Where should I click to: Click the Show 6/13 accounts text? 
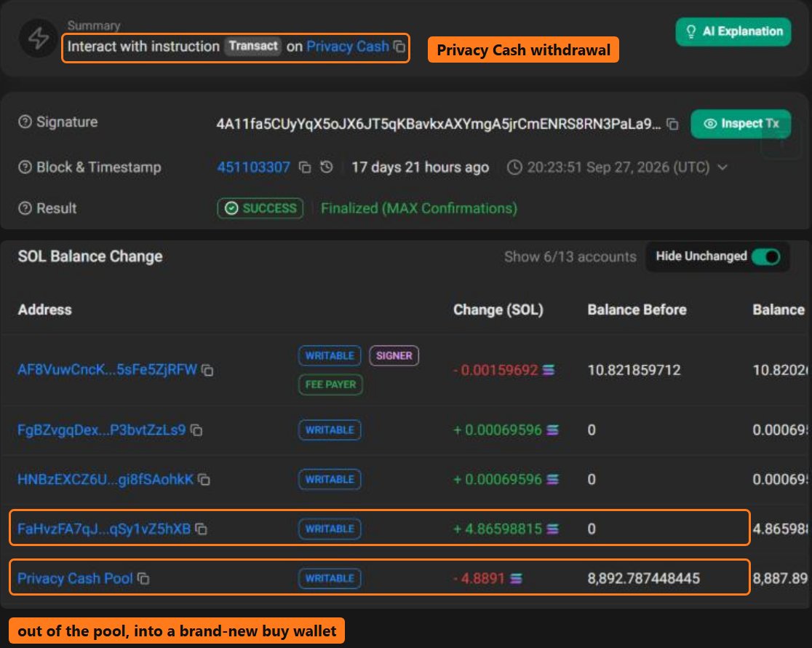570,256
